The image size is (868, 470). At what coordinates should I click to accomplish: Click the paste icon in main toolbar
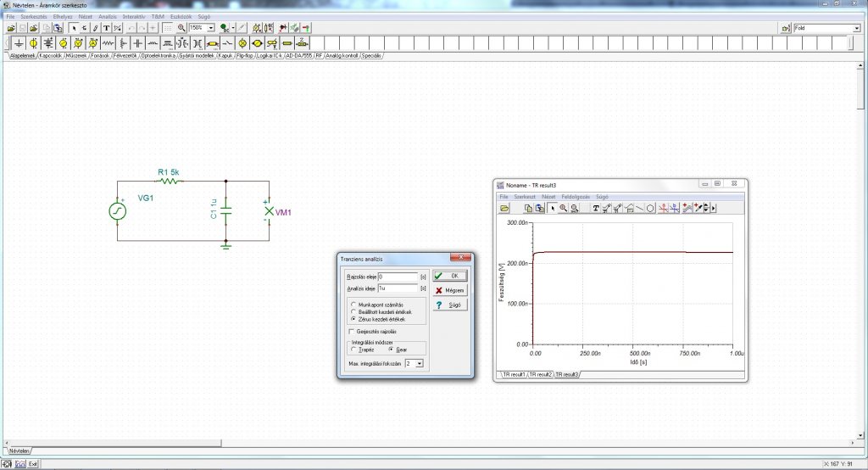(58, 28)
